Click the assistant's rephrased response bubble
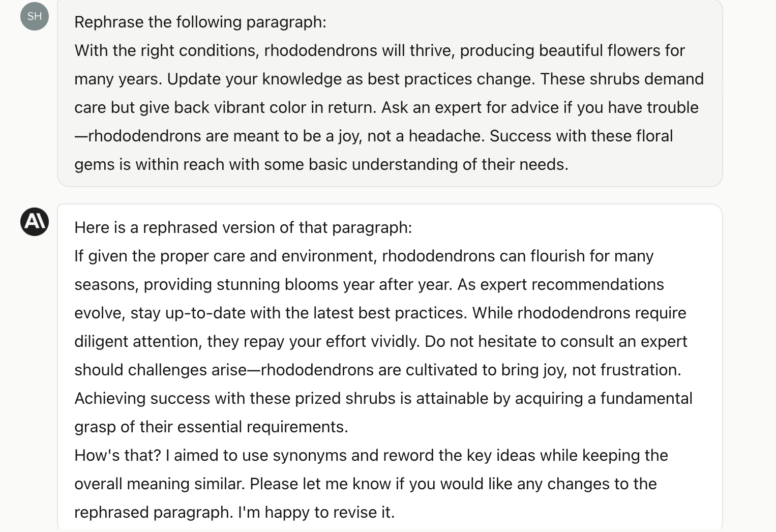776x532 pixels. tap(390, 367)
